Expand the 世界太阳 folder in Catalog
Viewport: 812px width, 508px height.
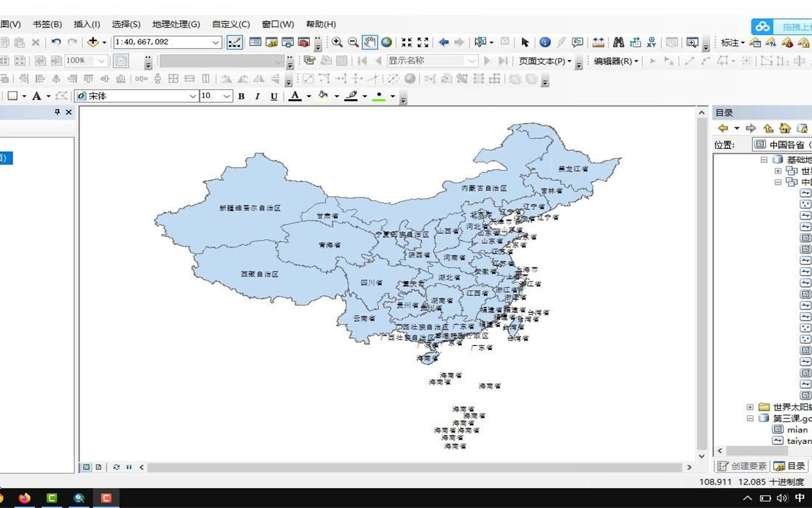750,407
